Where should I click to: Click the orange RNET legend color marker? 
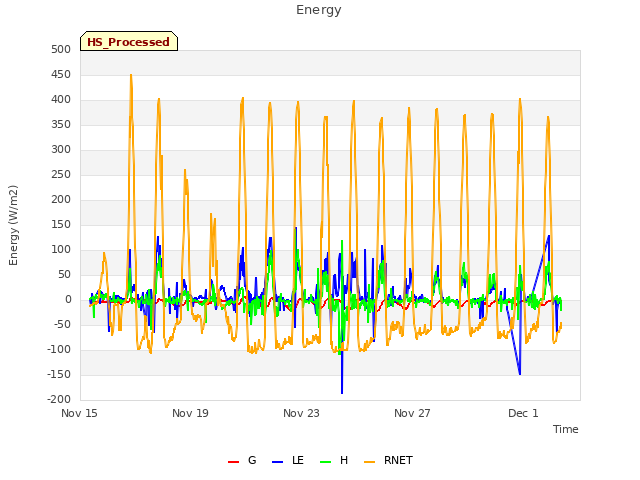(x=369, y=462)
